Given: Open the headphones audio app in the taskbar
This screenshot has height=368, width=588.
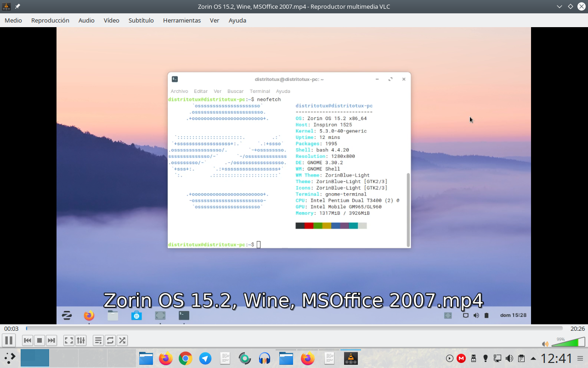Looking at the screenshot, I should (265, 358).
